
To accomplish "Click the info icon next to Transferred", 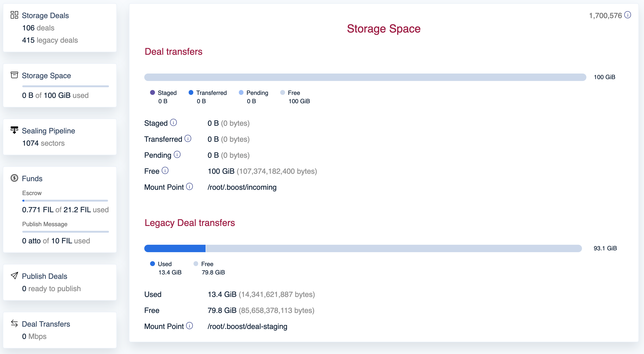I will point(188,138).
